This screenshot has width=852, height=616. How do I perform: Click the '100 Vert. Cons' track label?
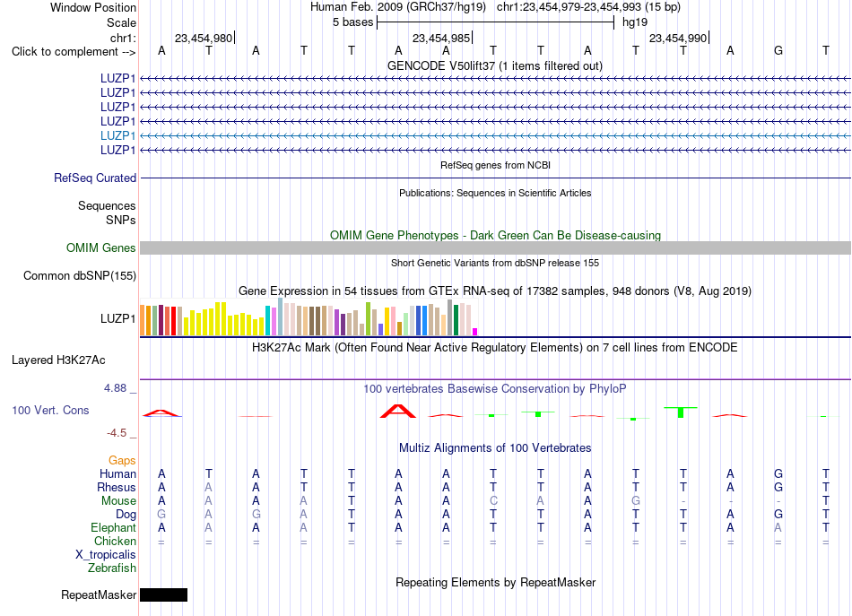click(x=50, y=411)
